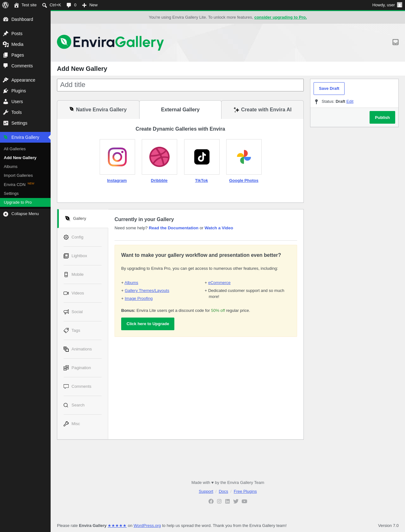The height and width of the screenshot is (532, 405).
Task: Open the New content menu
Action: (x=90, y=5)
